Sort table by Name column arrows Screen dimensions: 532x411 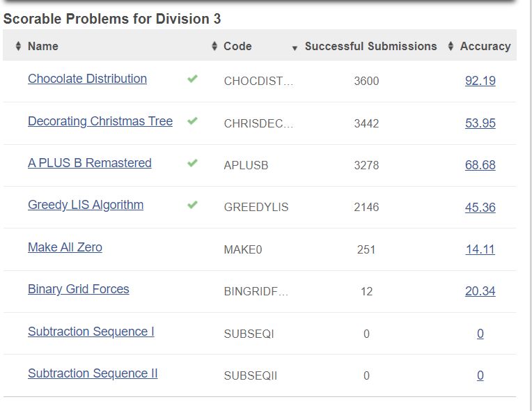coord(18,47)
